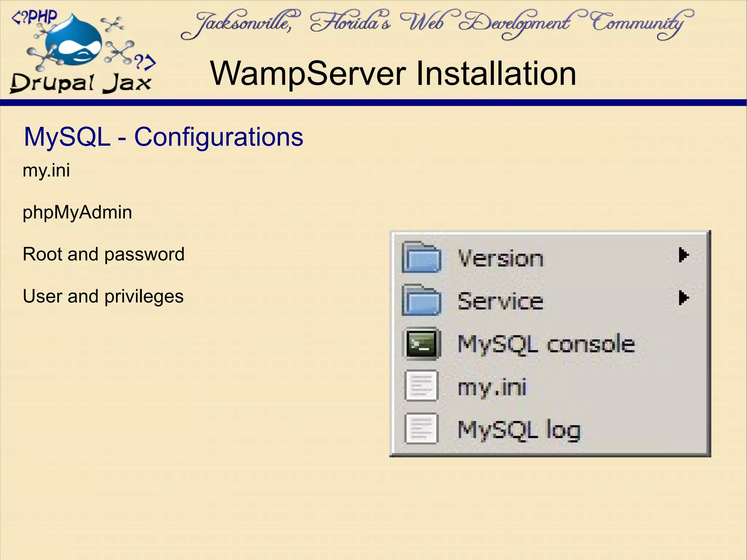
Task: Click the 'MySQL - Configurations' heading
Action: click(x=163, y=137)
